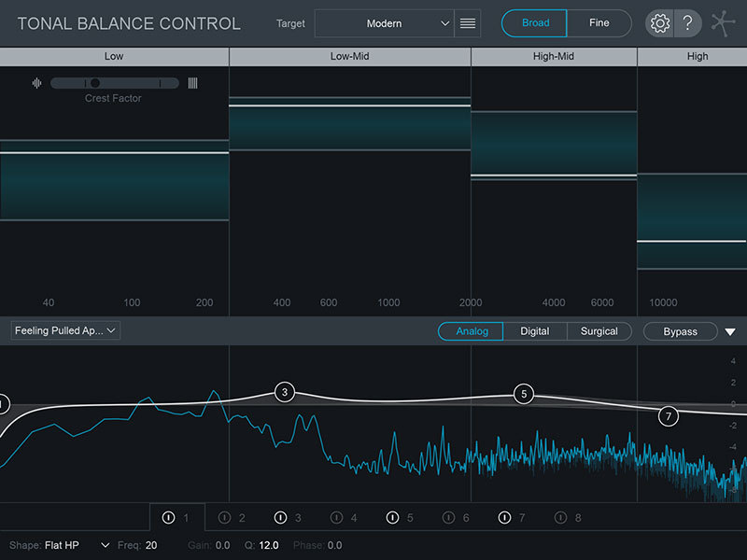The image size is (747, 560).
Task: Open the Target dropdown showing Modern
Action: pos(384,23)
